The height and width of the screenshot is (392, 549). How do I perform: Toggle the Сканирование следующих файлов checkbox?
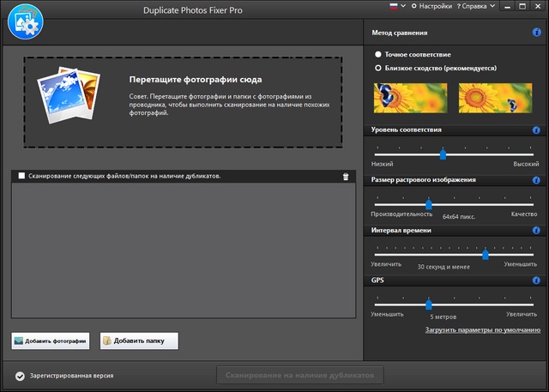point(21,176)
